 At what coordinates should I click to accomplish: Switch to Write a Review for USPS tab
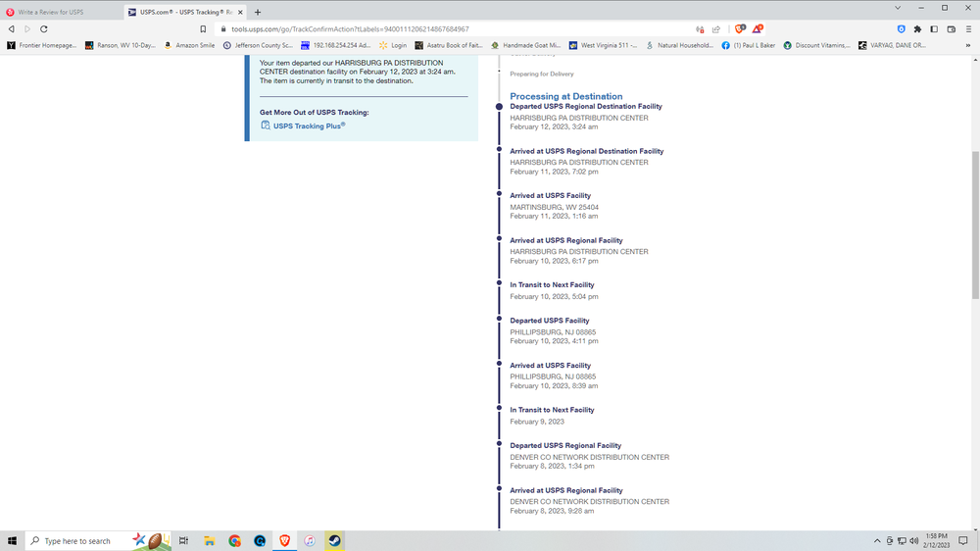(x=59, y=13)
